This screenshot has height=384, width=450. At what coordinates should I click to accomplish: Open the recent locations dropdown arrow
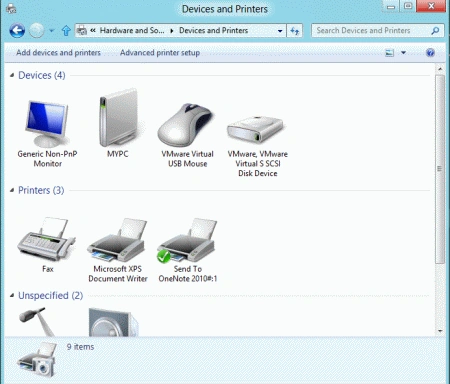tap(51, 31)
